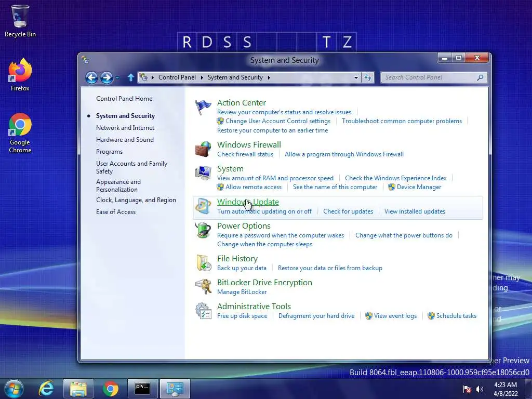Click Allow remote access link
Viewport: 532px width, 399px height.
254,187
